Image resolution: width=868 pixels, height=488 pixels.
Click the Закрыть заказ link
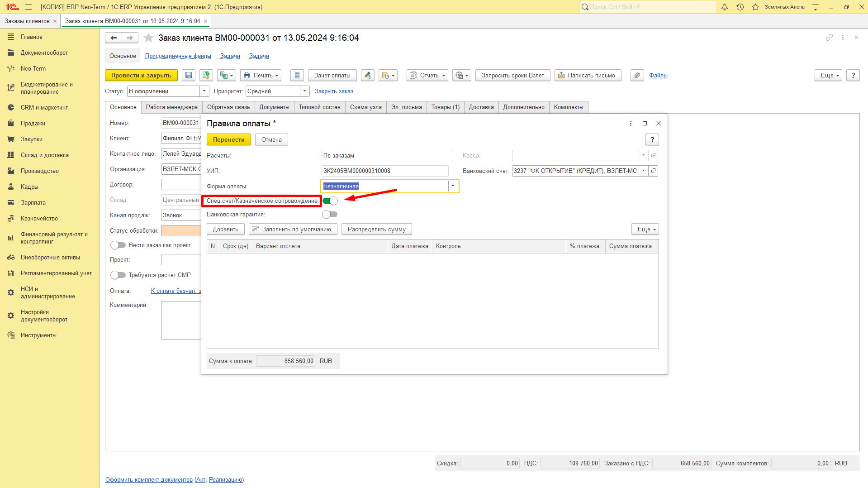[334, 91]
